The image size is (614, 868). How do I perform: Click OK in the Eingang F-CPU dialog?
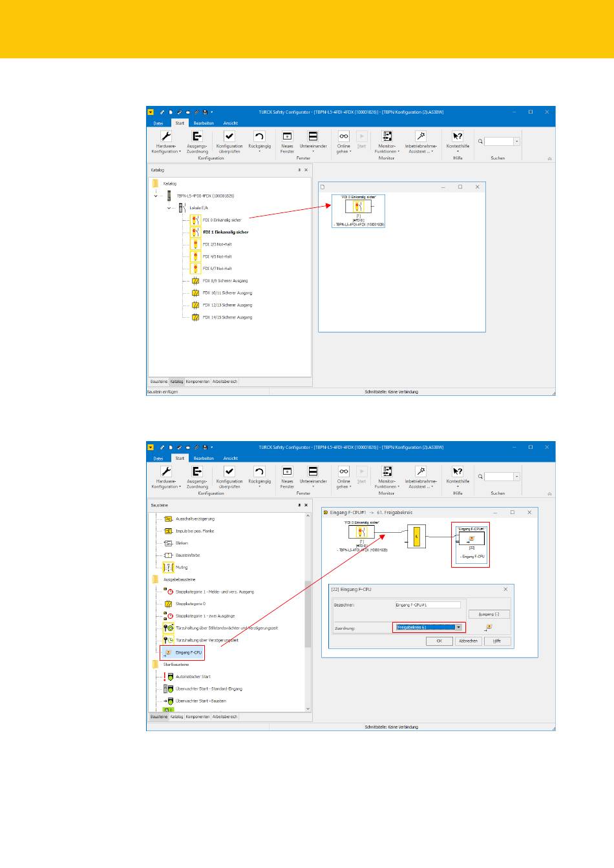tap(439, 641)
